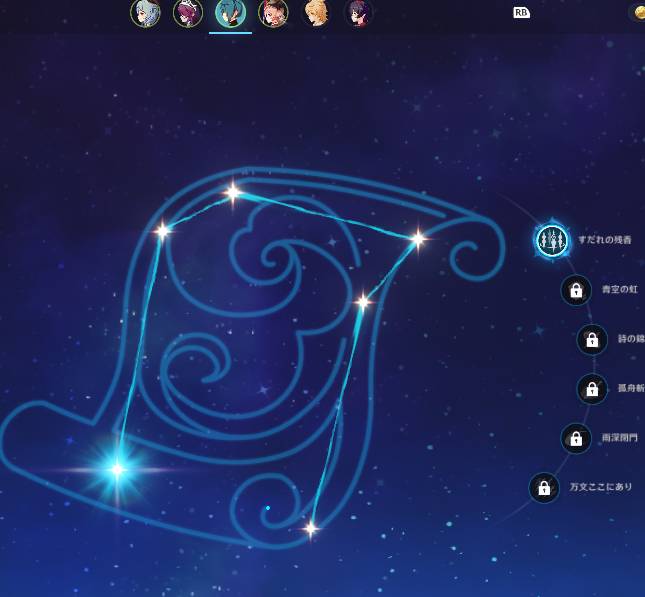Select the dark-haired character with red accessory
This screenshot has height=597, width=645.
273,13
